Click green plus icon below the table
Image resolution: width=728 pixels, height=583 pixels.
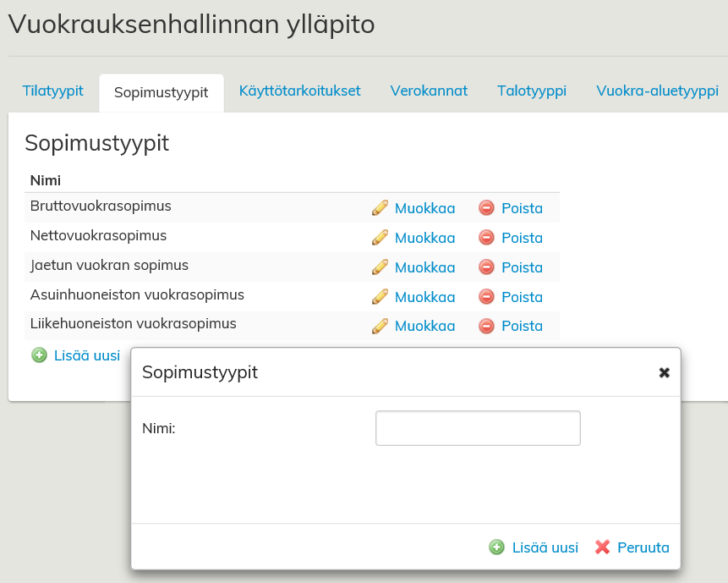click(39, 355)
